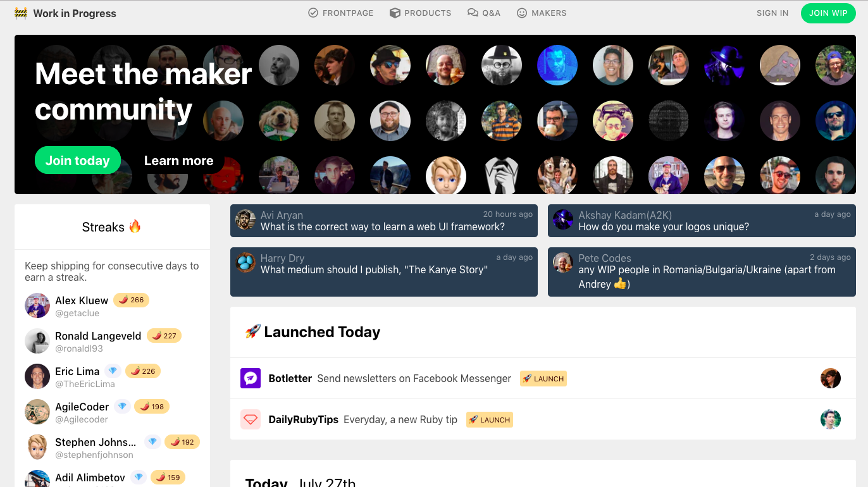This screenshot has height=487, width=868.
Task: Click the Sign In link
Action: 772,13
